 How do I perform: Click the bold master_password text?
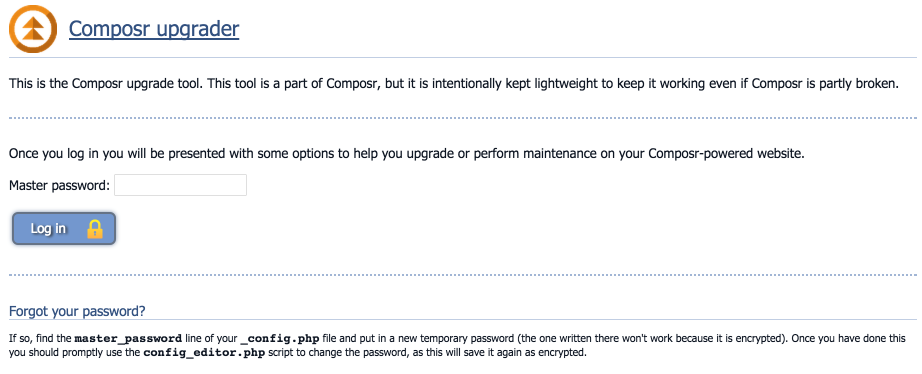(x=128, y=339)
